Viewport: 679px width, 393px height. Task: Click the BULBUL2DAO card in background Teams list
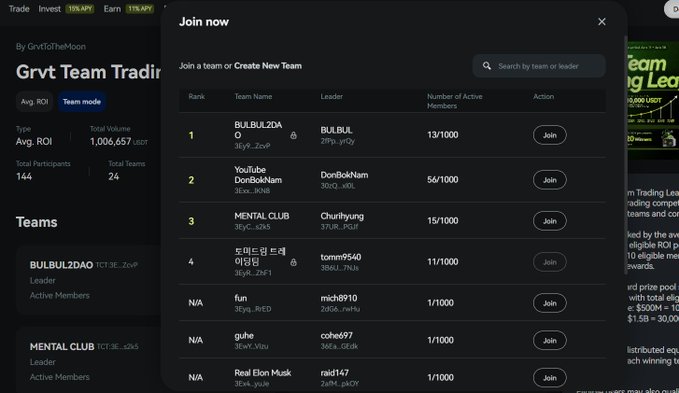point(89,280)
